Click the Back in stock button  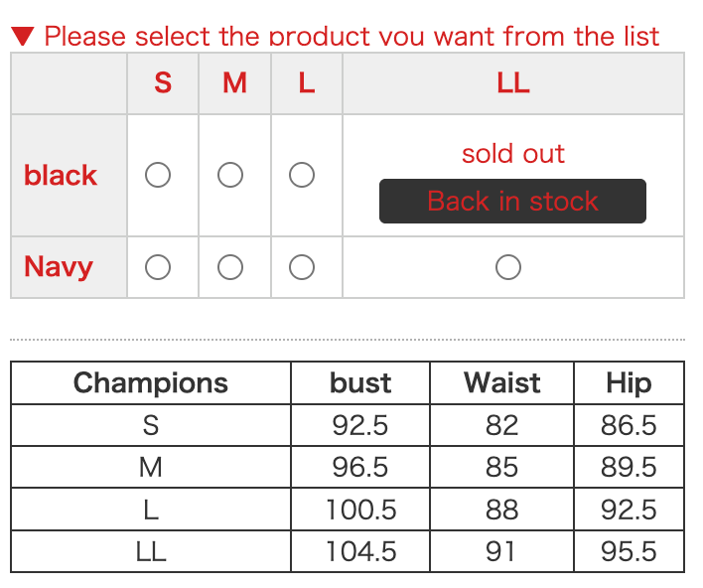point(512,202)
